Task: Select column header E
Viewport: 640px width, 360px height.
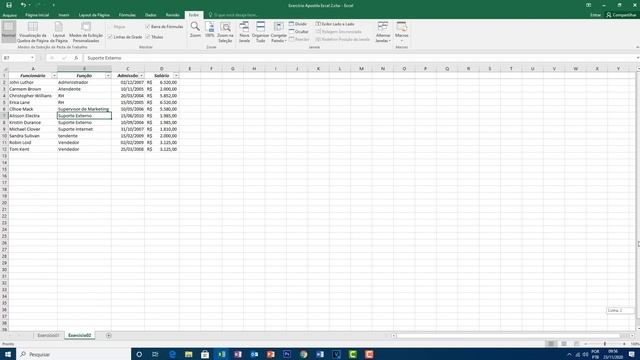Action: coord(190,69)
